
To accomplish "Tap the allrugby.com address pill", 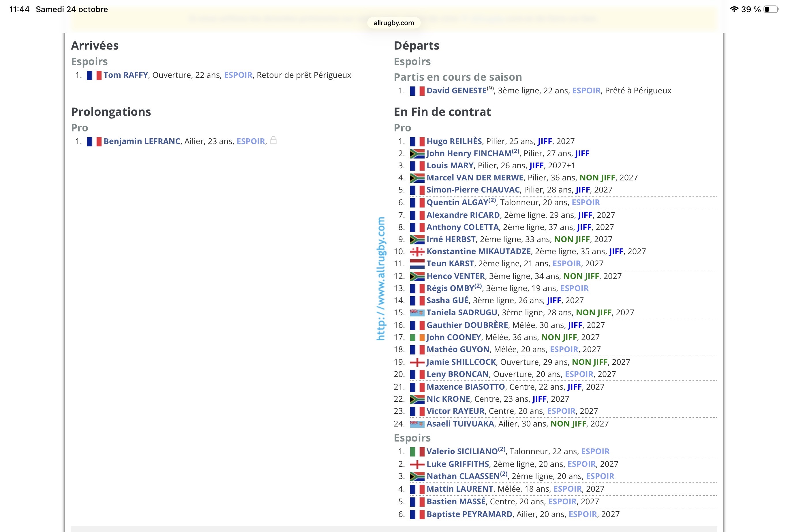I will (x=394, y=23).
